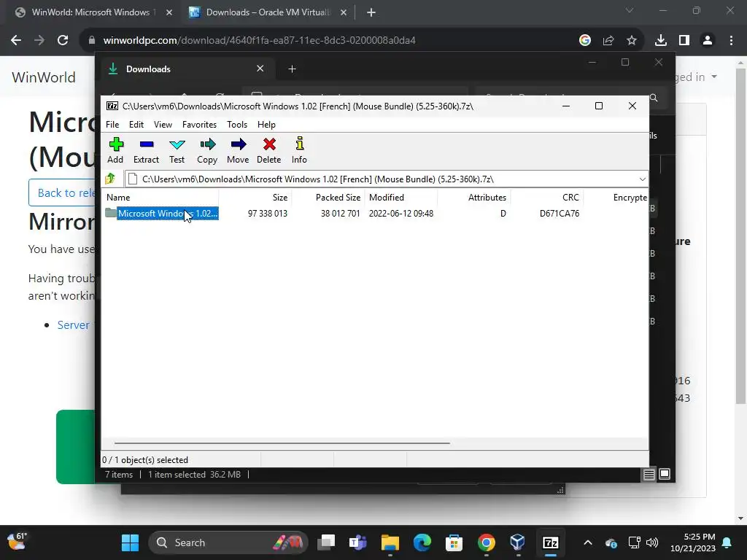747x560 pixels.
Task: Reload the Chrome page
Action: (63, 41)
